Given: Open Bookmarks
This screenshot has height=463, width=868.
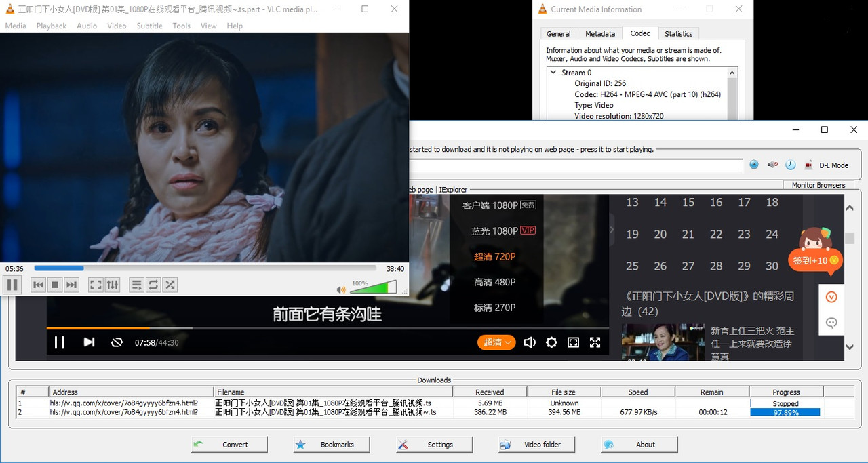Looking at the screenshot, I should pos(332,445).
